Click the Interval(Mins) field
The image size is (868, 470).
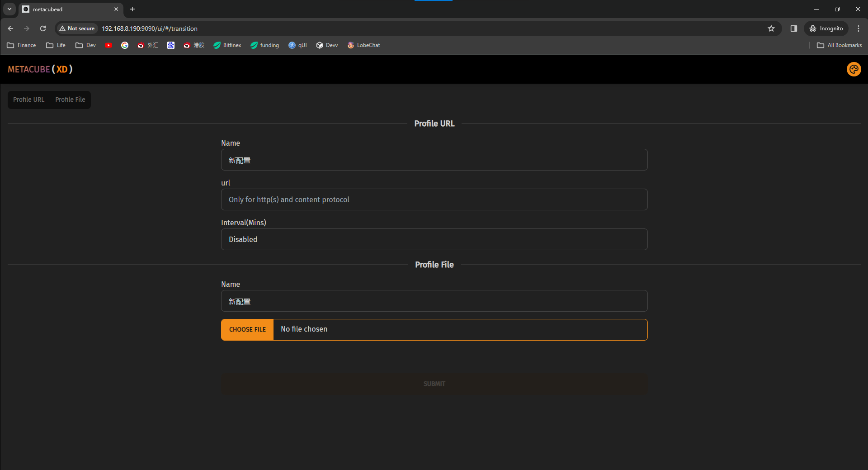(x=434, y=239)
